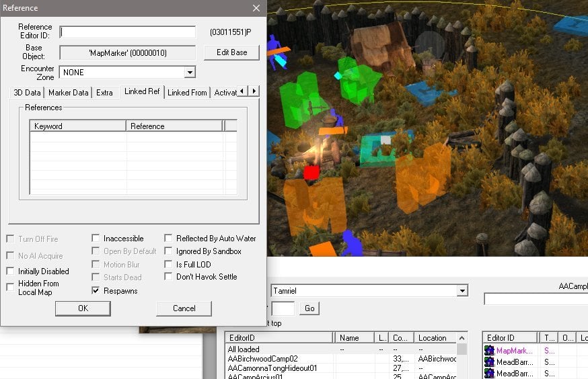Screen dimensions: 588x379
Task: Enable the Is Full LOD checkbox
Action: tap(168, 264)
